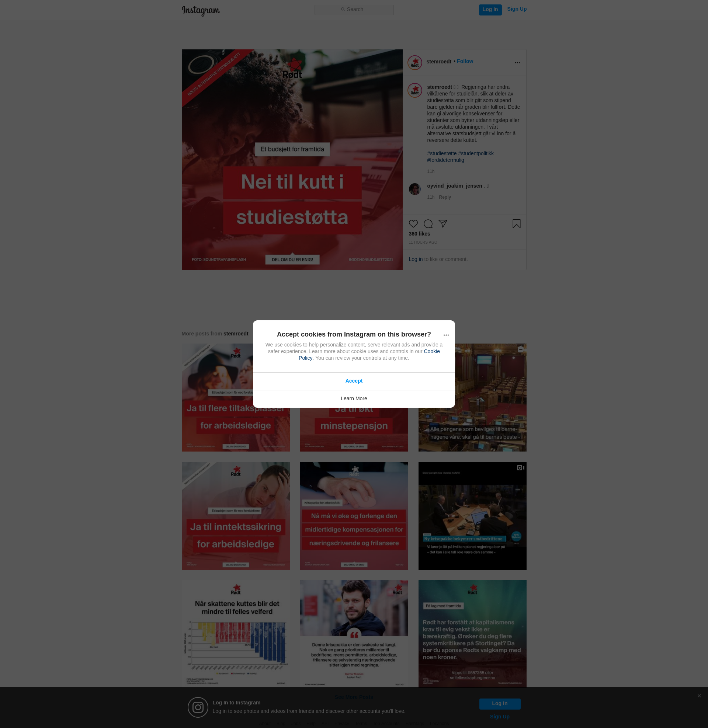
Task: Click the heart like icon
Action: [413, 224]
